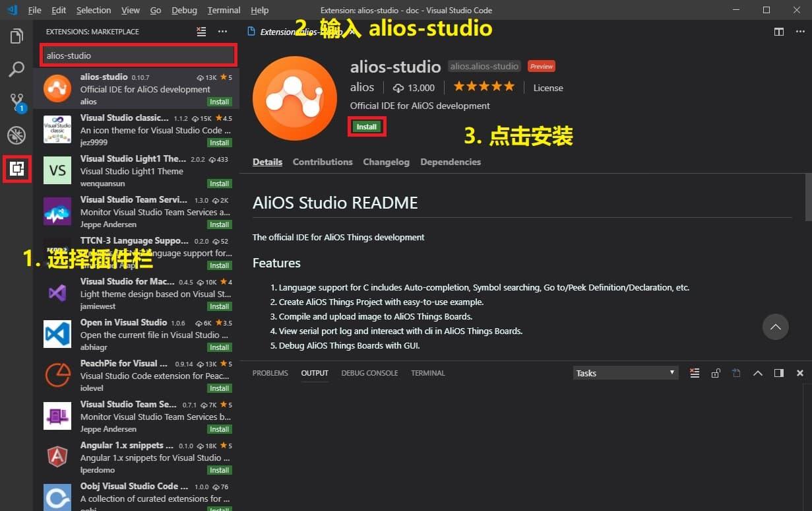Open the Explorer view in activity bar

tap(16, 36)
